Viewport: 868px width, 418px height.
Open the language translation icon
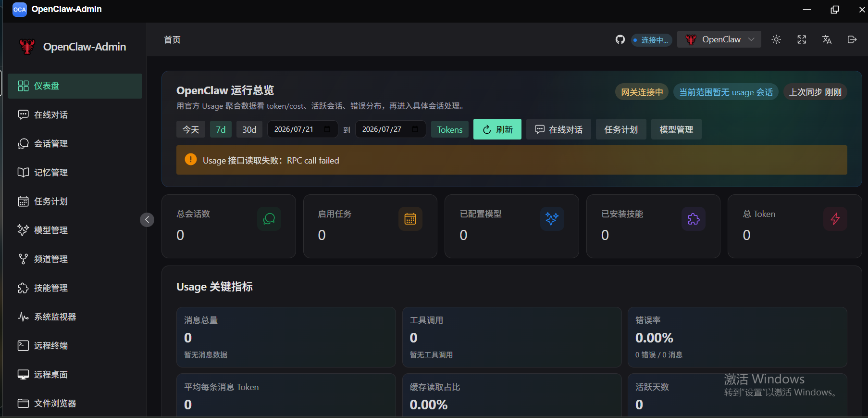click(x=827, y=39)
